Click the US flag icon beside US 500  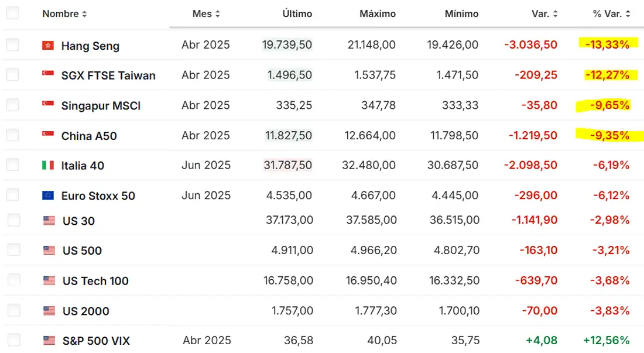tap(49, 251)
